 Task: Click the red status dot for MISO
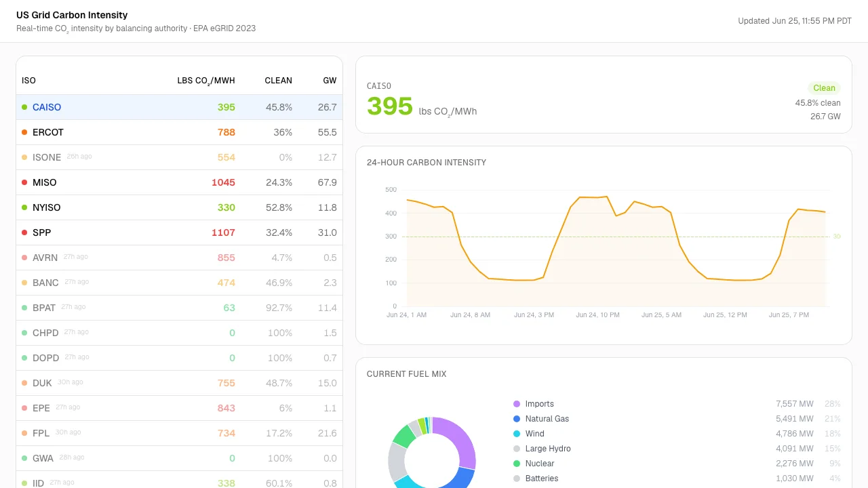[x=24, y=182]
